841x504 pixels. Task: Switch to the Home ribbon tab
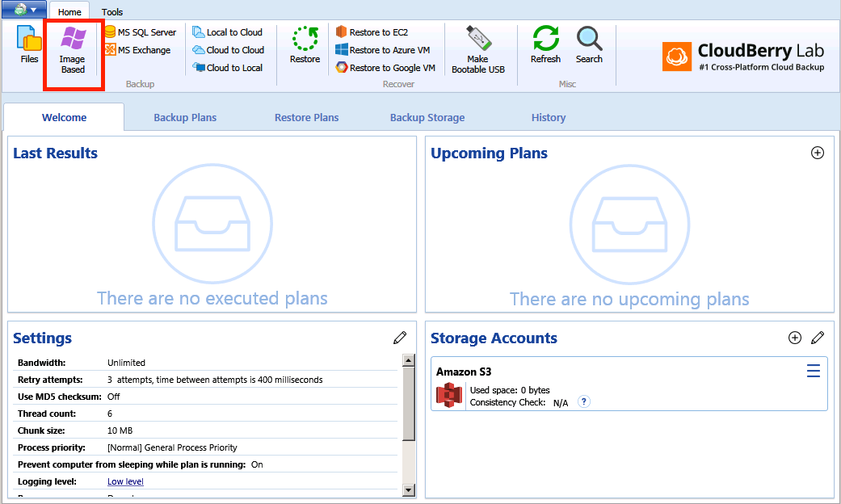pos(69,12)
